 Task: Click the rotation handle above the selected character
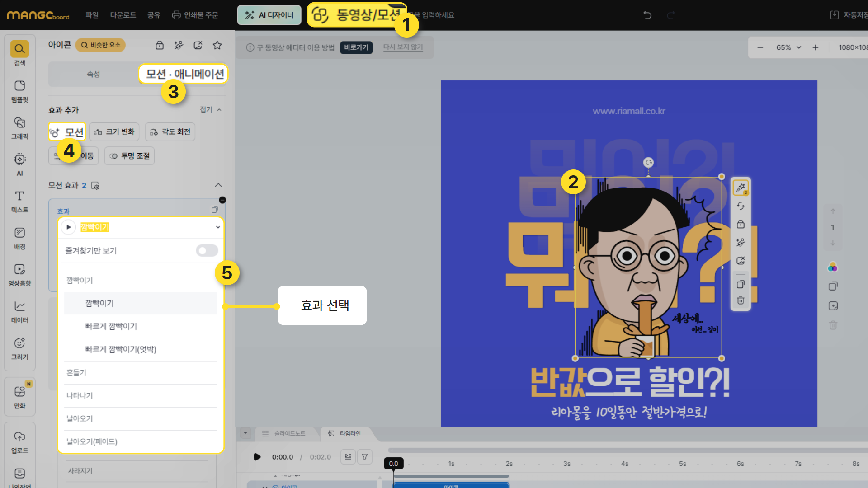648,163
